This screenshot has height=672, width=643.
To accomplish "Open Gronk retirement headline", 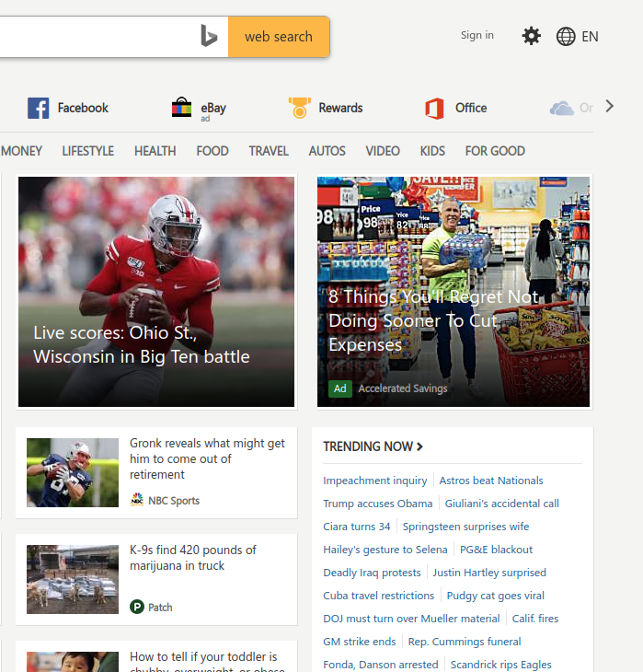I will pos(207,458).
